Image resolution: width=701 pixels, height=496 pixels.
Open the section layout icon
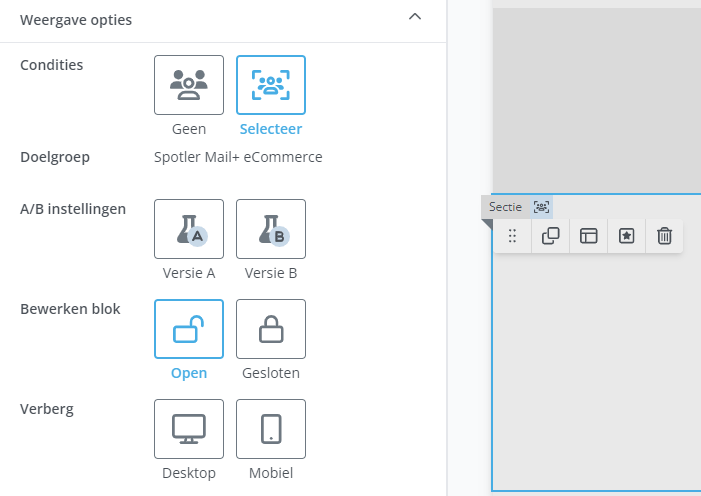[x=588, y=236]
